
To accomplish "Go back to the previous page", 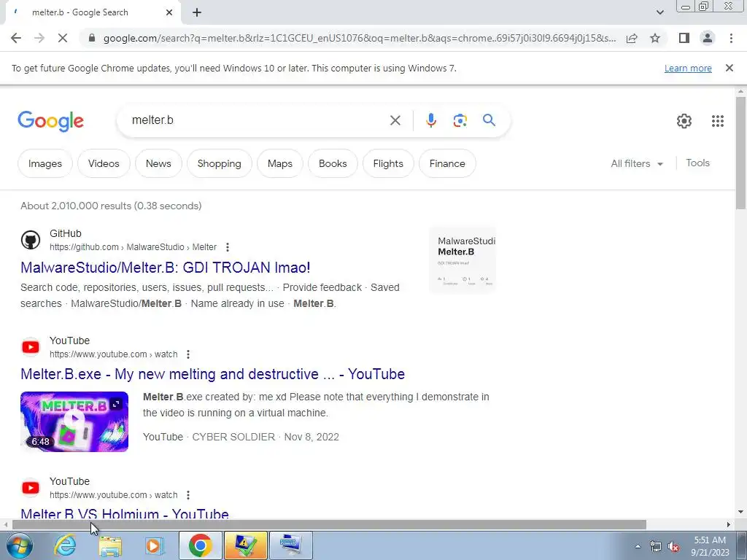I will pyautogui.click(x=16, y=38).
